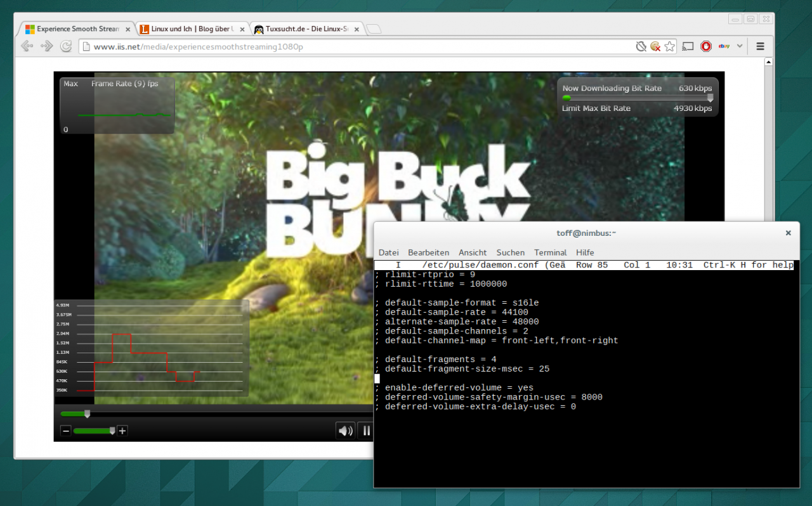Viewport: 812px width, 506px height.
Task: Open the red AdBlock stop-sign extension
Action: [706, 46]
